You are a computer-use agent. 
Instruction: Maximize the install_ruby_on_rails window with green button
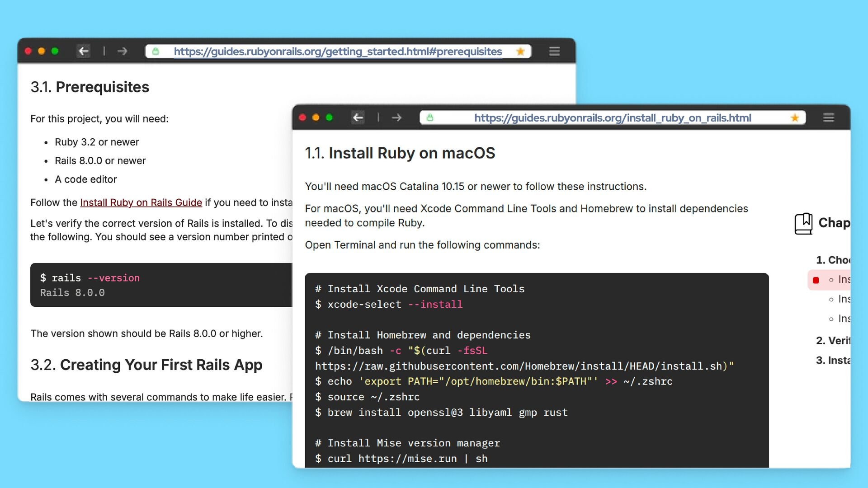pyautogui.click(x=329, y=117)
